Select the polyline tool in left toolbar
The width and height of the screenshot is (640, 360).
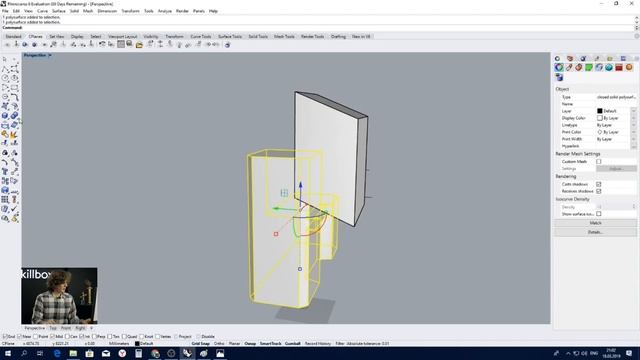(x=5, y=69)
